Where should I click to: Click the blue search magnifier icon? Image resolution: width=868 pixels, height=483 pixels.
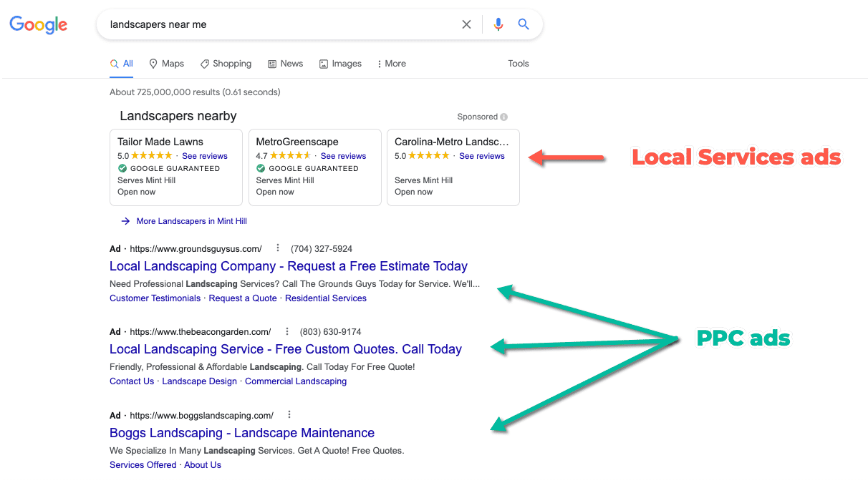click(524, 24)
